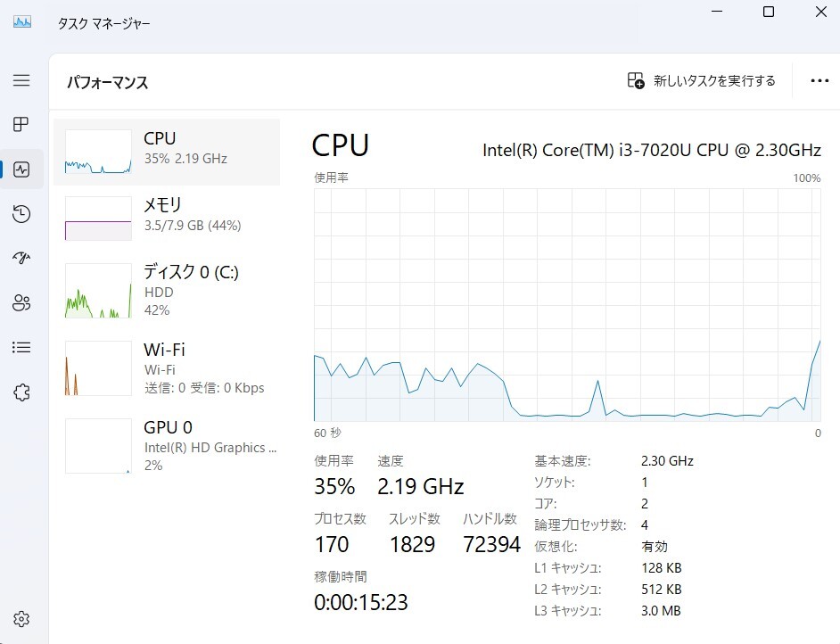840x644 pixels.
Task: Open the Users page icon
Action: (x=21, y=303)
